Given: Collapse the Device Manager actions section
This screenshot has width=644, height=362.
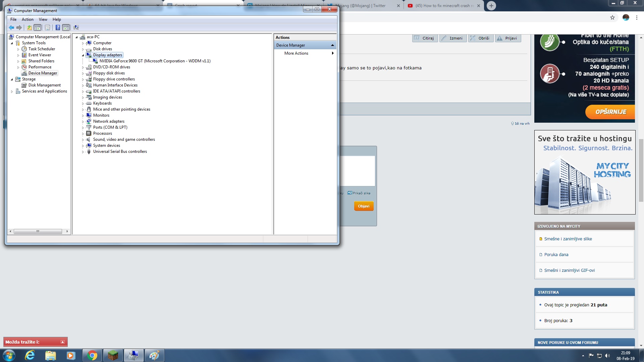Looking at the screenshot, I should tap(332, 45).
